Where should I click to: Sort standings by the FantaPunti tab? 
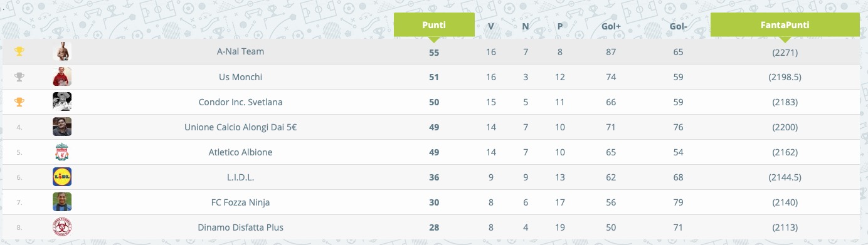(x=785, y=25)
